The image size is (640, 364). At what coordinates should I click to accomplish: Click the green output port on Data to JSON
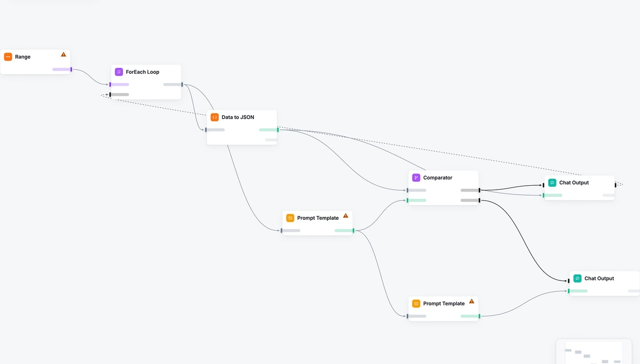278,130
